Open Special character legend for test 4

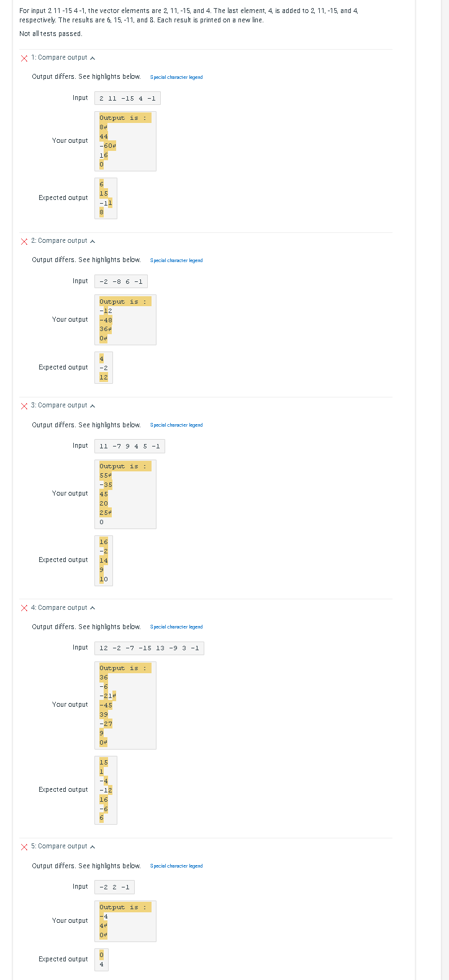(176, 627)
